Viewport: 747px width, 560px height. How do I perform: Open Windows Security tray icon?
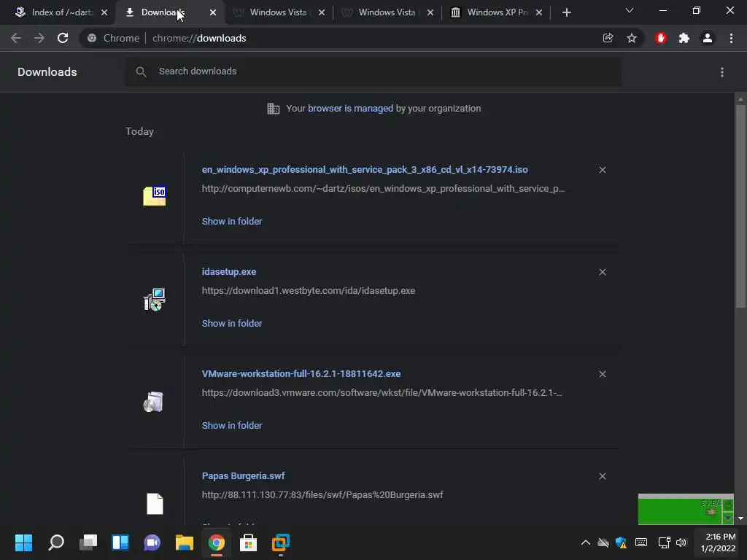tap(622, 542)
